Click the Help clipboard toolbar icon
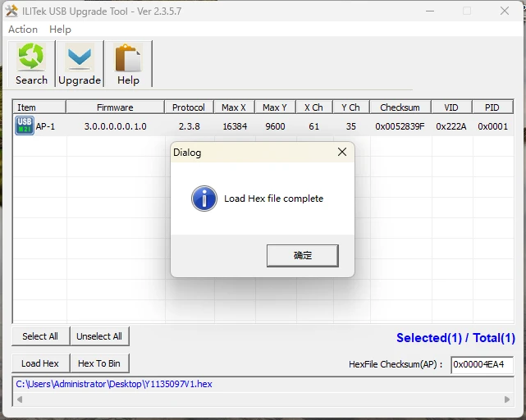 click(x=128, y=64)
